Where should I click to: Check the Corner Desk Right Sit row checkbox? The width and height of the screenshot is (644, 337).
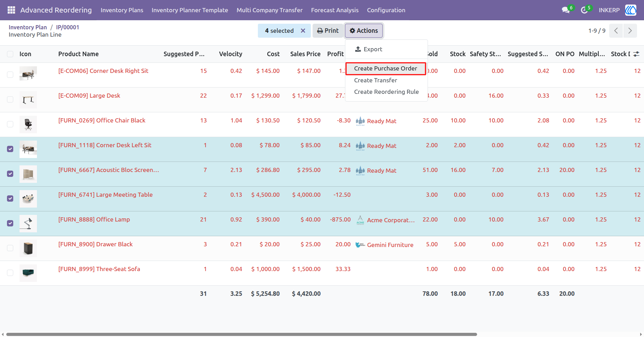pos(10,75)
